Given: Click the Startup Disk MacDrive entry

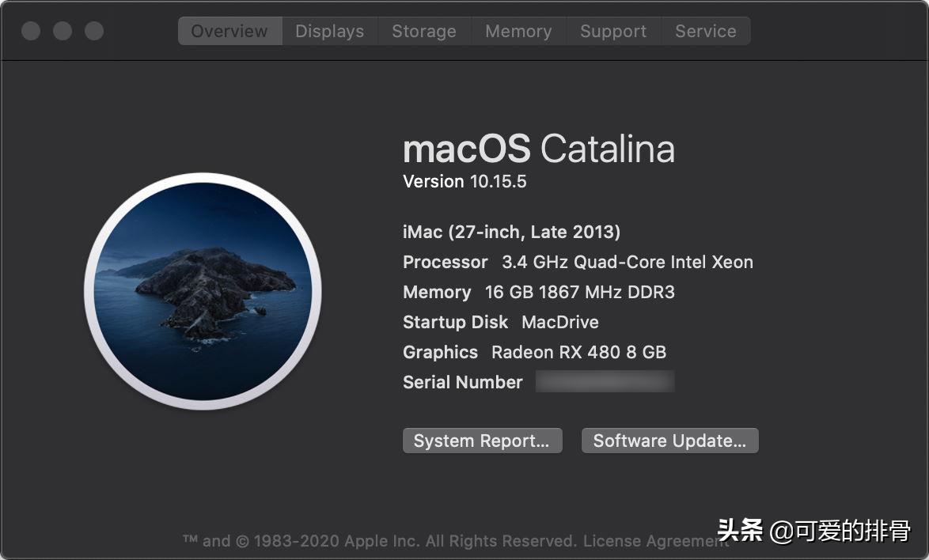Looking at the screenshot, I should pos(500,322).
